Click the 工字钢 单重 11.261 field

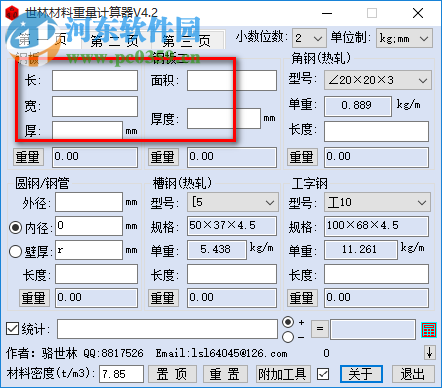point(361,250)
